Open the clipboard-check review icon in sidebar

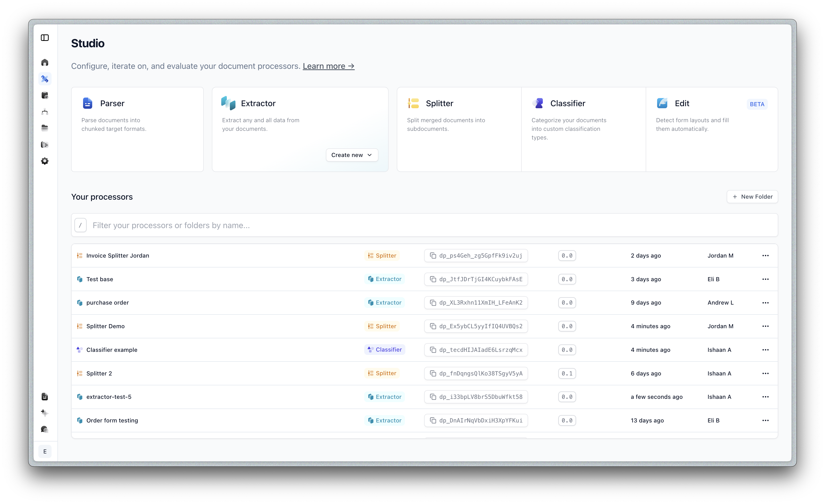coord(45,96)
